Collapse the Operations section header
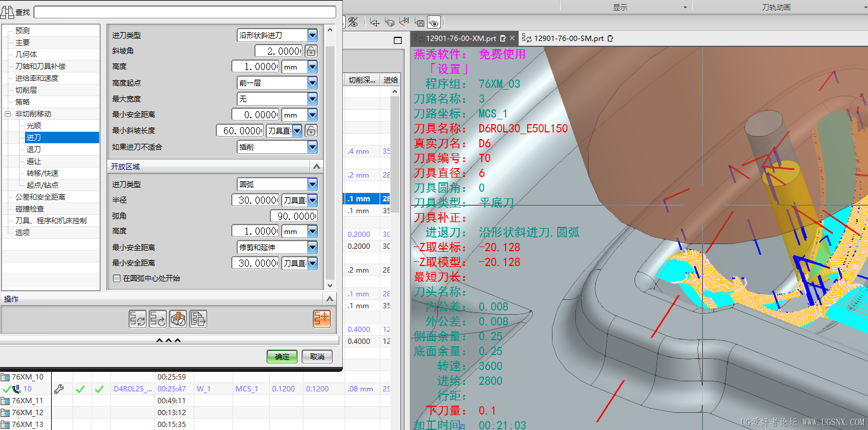The width and height of the screenshot is (868, 430). tap(330, 299)
